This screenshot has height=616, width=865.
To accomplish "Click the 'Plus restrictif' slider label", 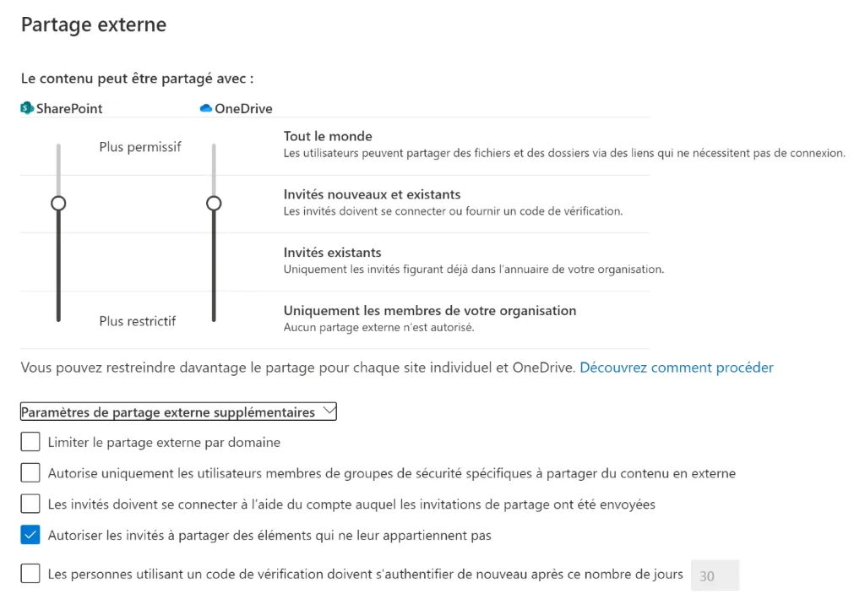I will (x=138, y=321).
